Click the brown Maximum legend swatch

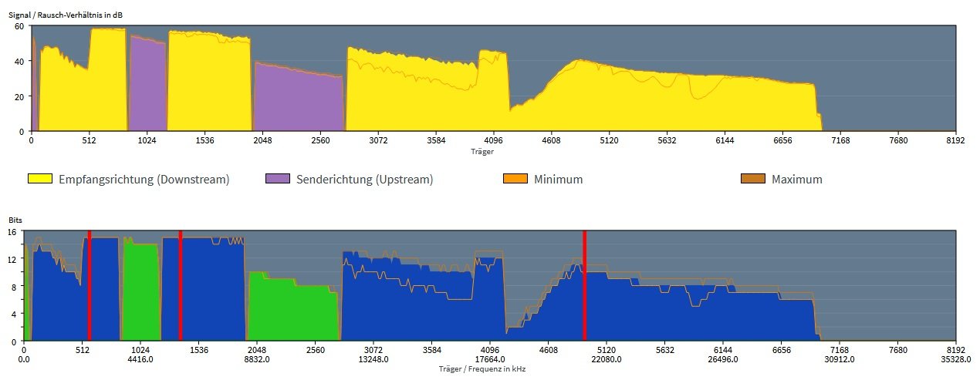coord(752,179)
